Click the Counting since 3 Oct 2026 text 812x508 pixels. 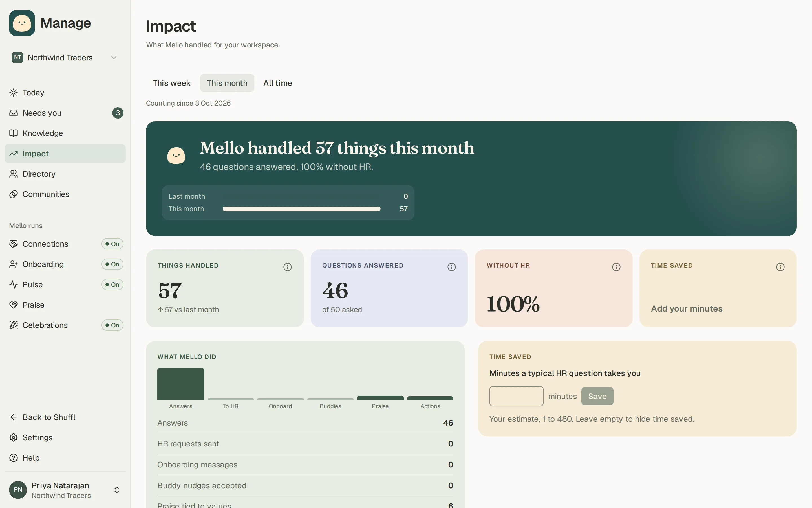click(x=188, y=103)
